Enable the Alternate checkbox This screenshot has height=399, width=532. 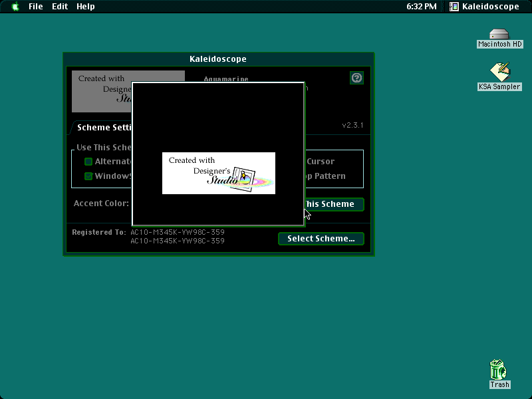(88, 162)
